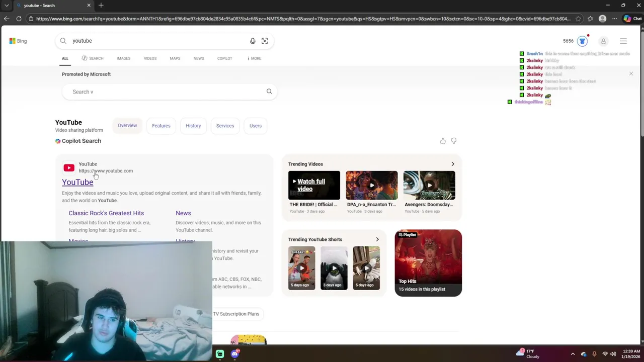Select the Overview pill
Viewport: 644px width, 362px height.
coord(127,126)
